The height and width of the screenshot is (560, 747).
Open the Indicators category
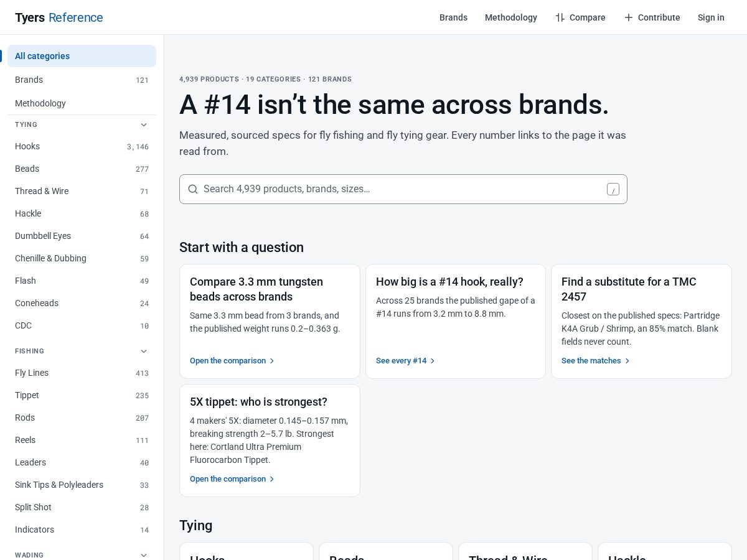click(x=82, y=530)
